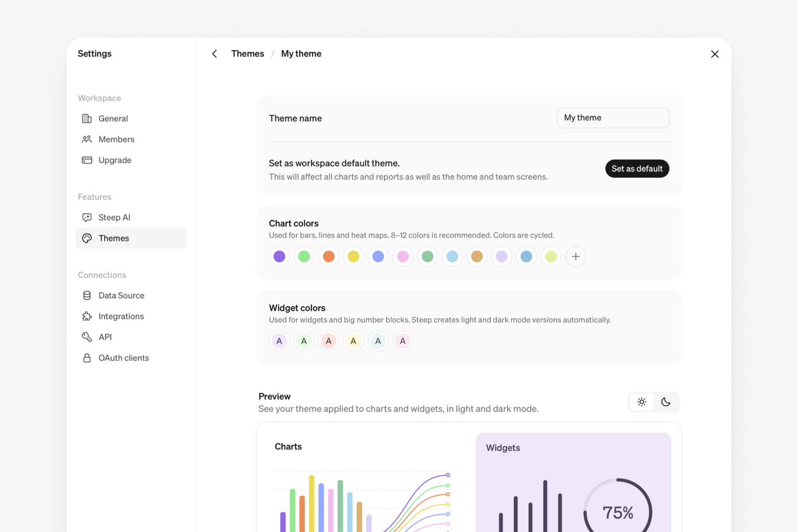Select Themes in sidebar
Viewport: 798px width, 532px height.
click(131, 238)
